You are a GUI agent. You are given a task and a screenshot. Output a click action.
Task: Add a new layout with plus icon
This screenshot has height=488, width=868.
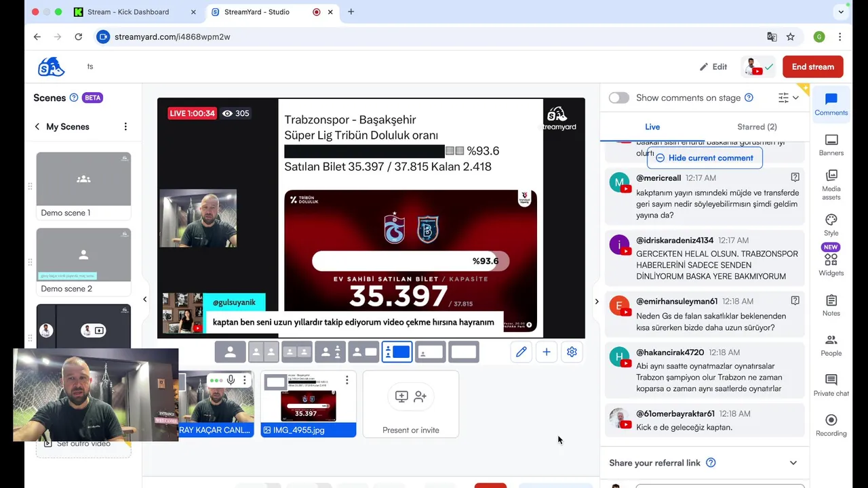547,352
